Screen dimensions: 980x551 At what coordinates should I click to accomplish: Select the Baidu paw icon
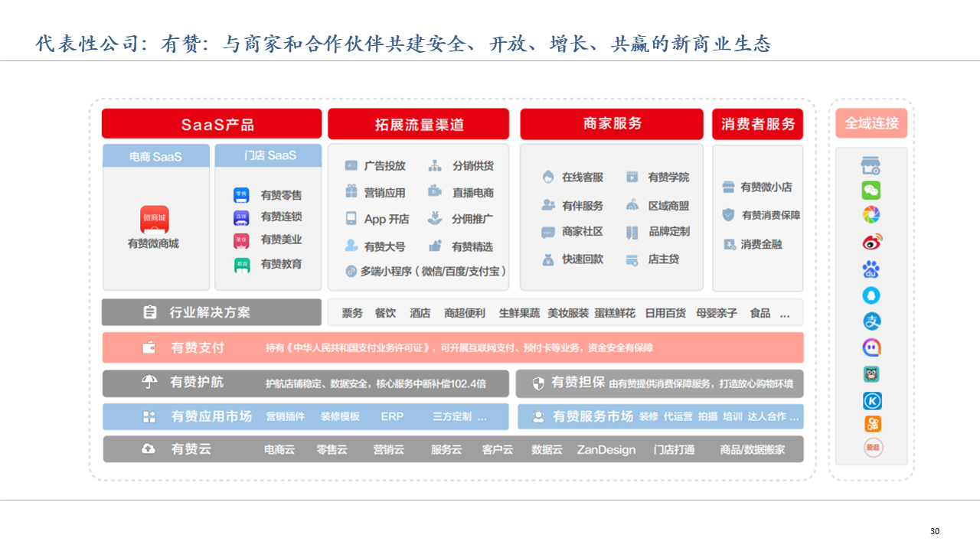click(871, 269)
